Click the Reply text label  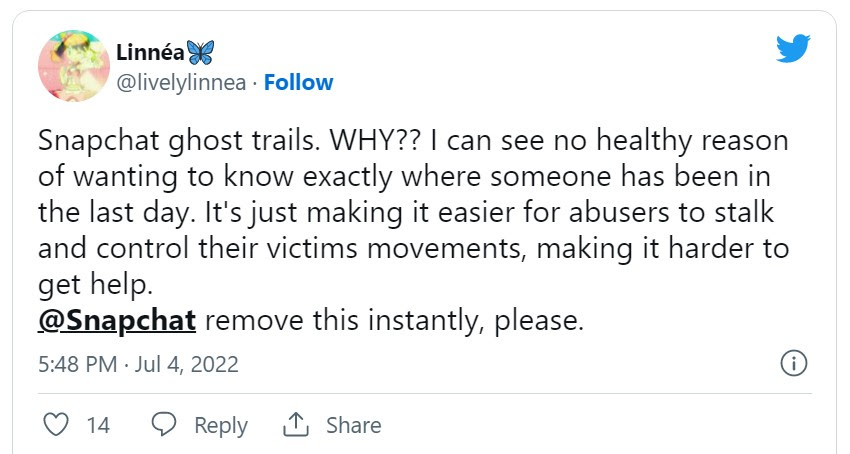coord(220,425)
